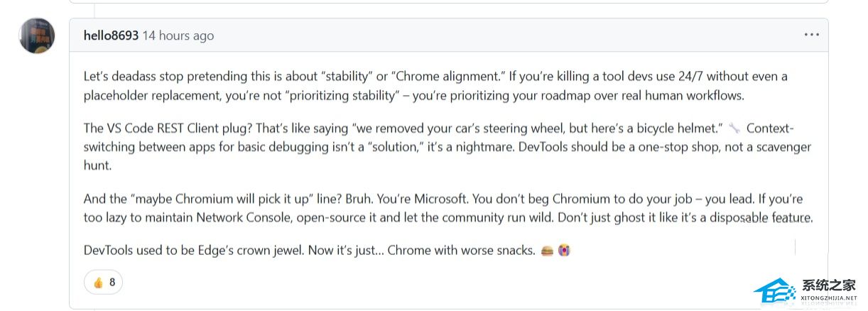Screen dimensions: 868x311
Task: Click the crying face emoji
Action: [x=564, y=251]
